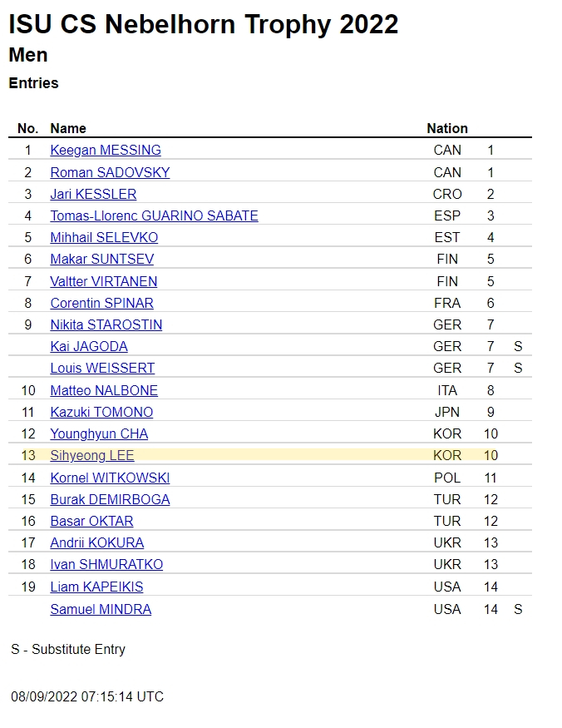
Task: Open Jari KESSLER's profile
Action: point(93,194)
